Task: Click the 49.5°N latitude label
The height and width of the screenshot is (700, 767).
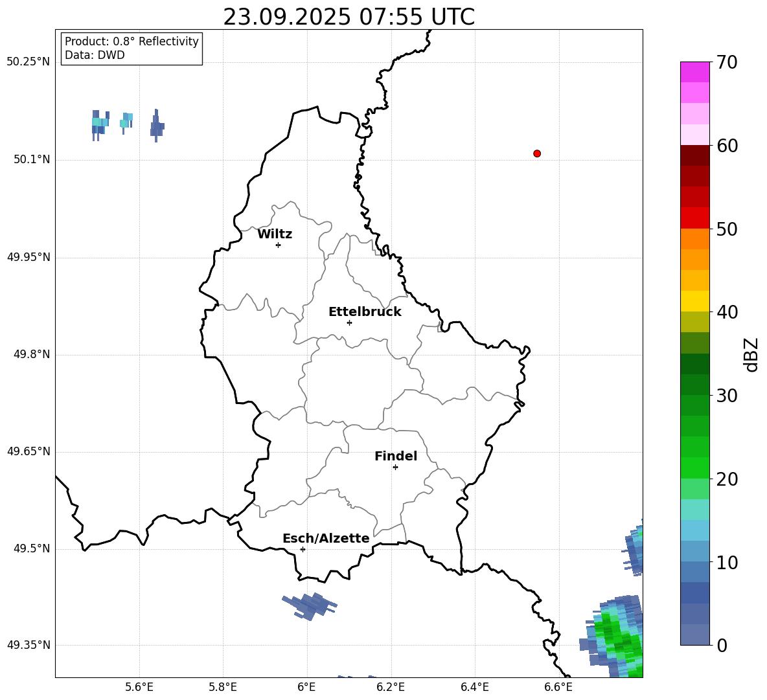Action: click(x=32, y=549)
